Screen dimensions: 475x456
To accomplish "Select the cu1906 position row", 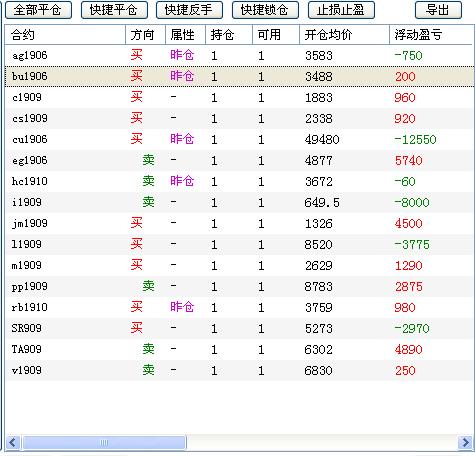I will click(239, 139).
